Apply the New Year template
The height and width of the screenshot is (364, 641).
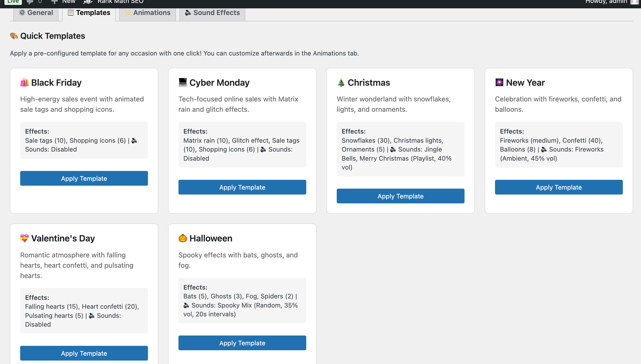(x=558, y=187)
